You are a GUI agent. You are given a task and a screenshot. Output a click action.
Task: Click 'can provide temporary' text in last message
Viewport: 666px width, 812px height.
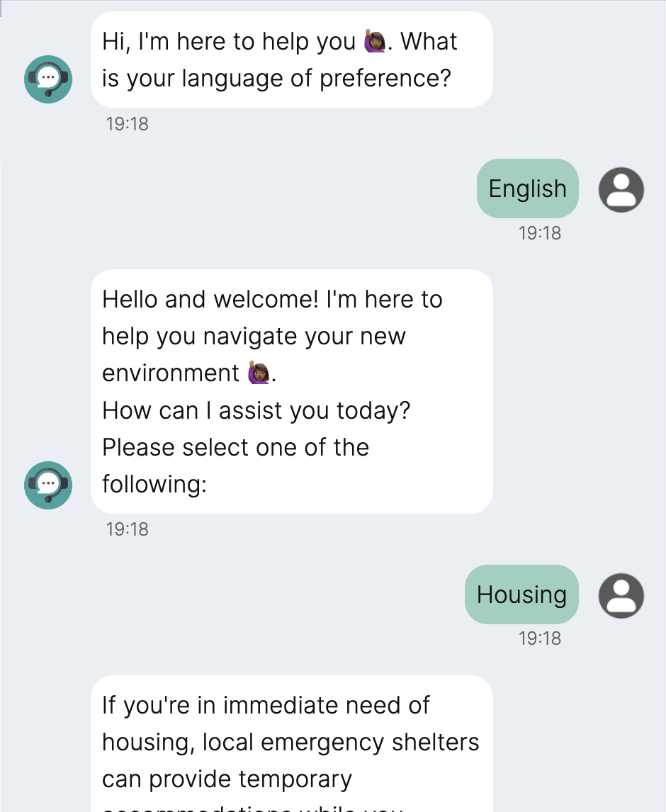click(x=227, y=779)
